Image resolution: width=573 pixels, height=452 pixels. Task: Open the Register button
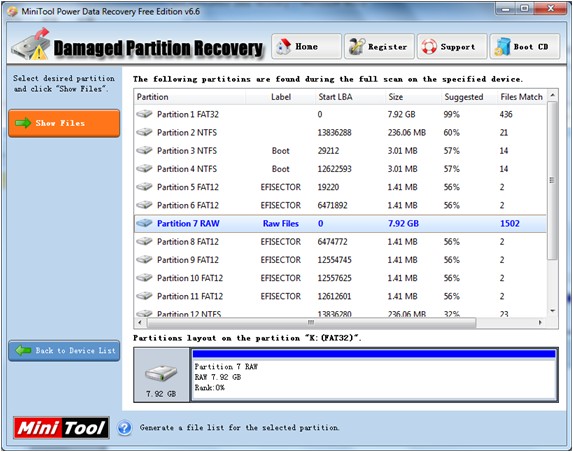tap(379, 46)
